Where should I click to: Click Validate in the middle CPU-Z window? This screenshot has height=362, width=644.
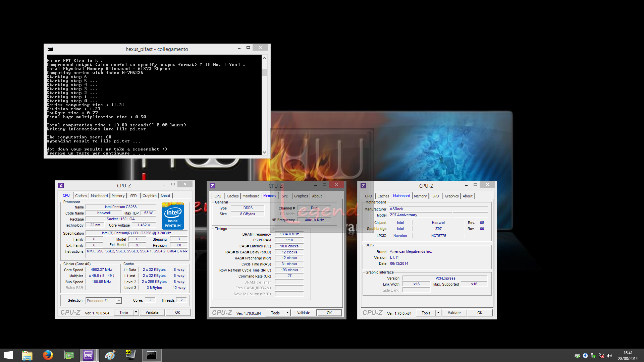304,313
